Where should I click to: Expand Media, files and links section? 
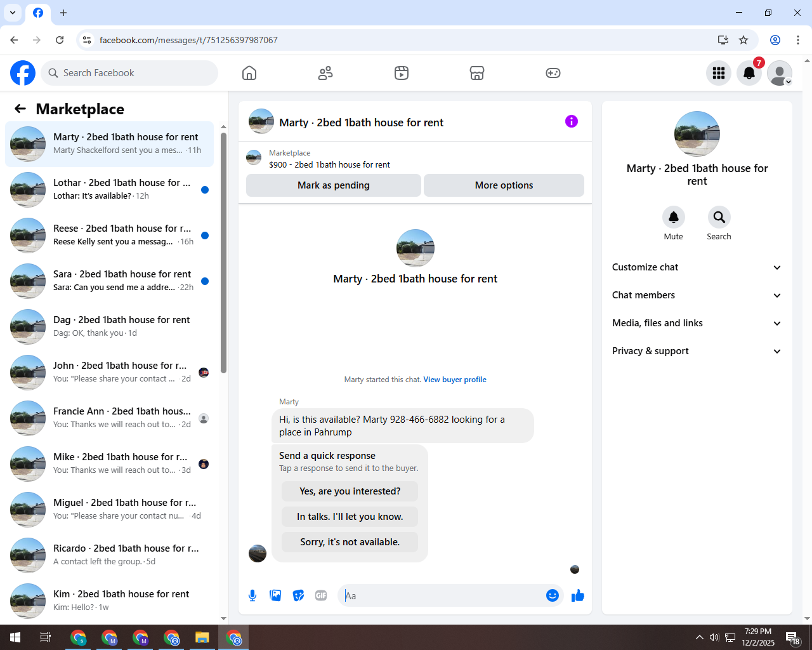[x=697, y=323]
